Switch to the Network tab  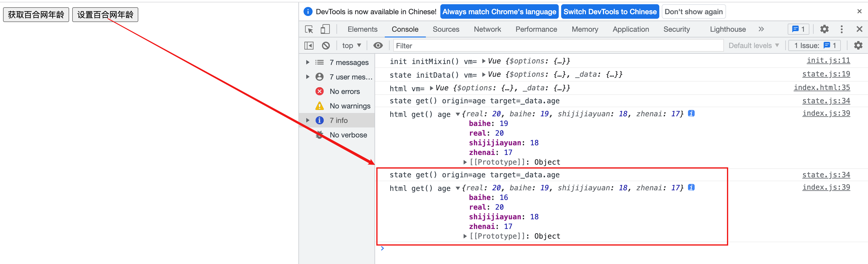pos(487,29)
